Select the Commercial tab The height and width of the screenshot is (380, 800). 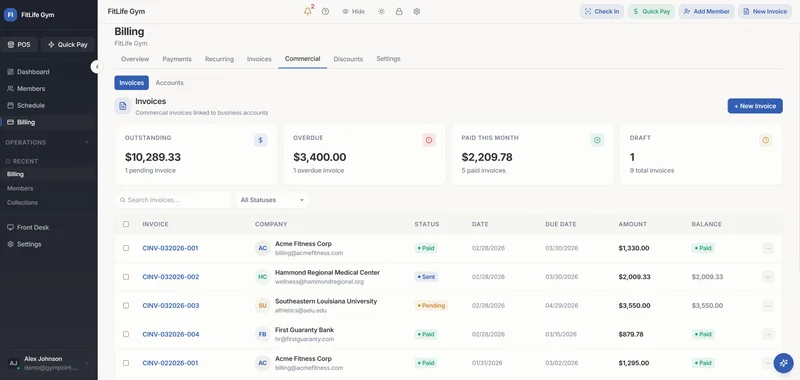(303, 59)
